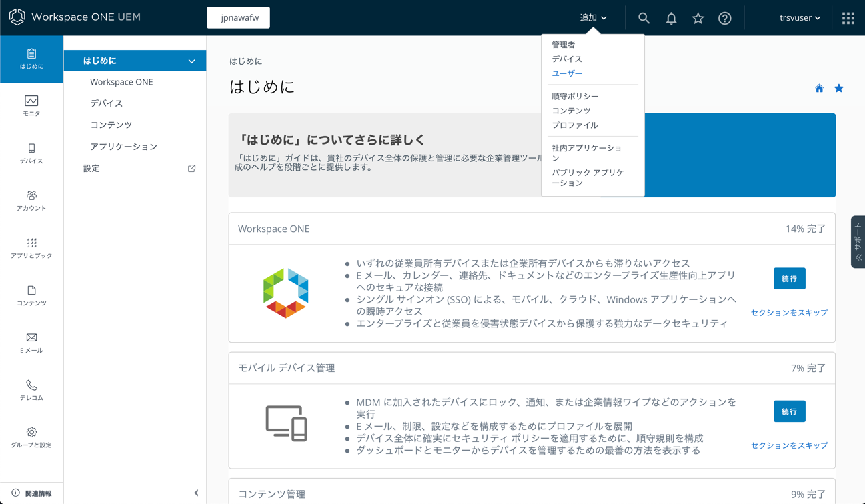The width and height of the screenshot is (865, 504).
Task: Open saved pages star icon in header
Action: click(x=698, y=18)
